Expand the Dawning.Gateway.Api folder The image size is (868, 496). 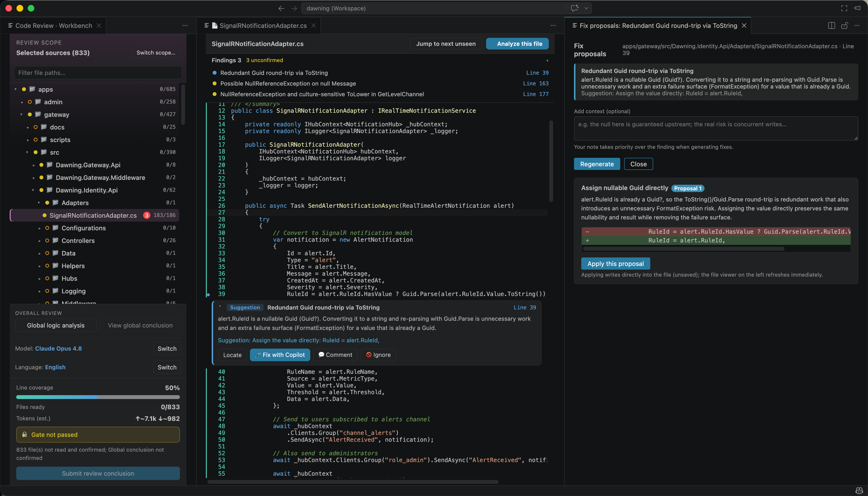click(33, 165)
